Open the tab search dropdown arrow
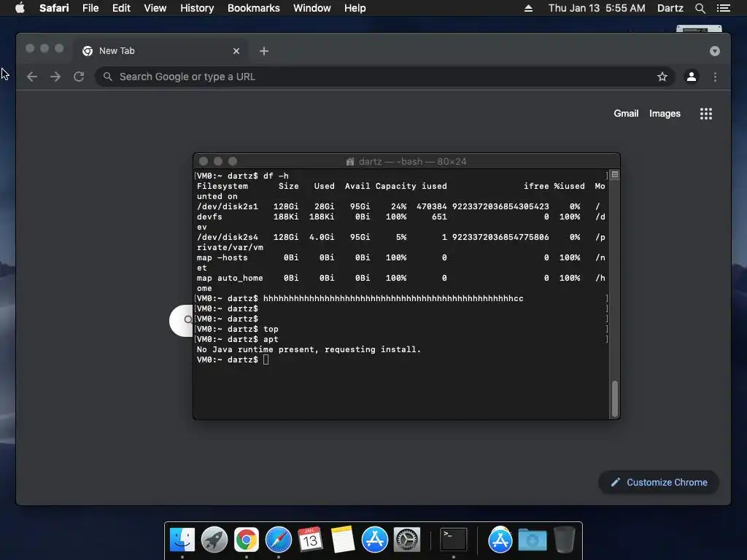Screen dimensions: 747x560 tap(715, 51)
